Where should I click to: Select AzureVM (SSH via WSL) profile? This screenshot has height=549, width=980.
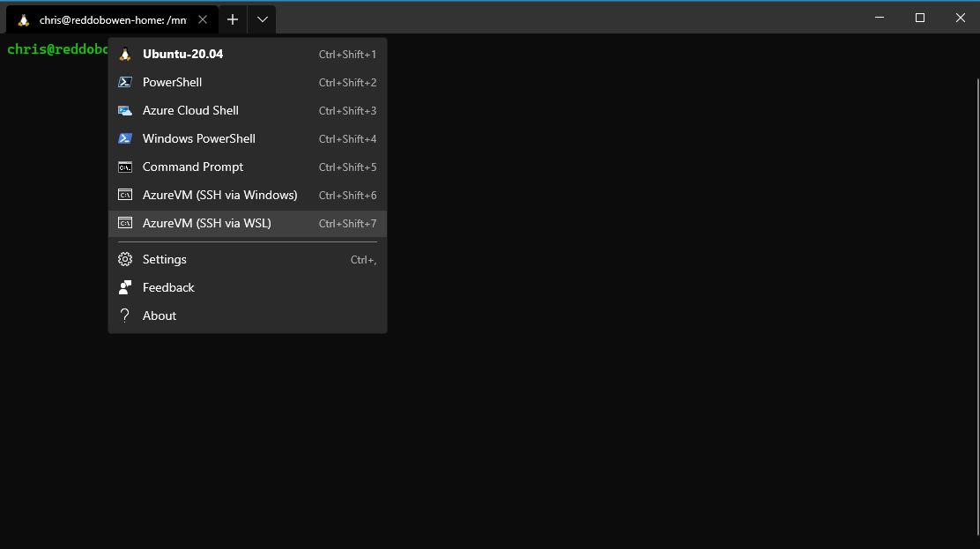206,223
